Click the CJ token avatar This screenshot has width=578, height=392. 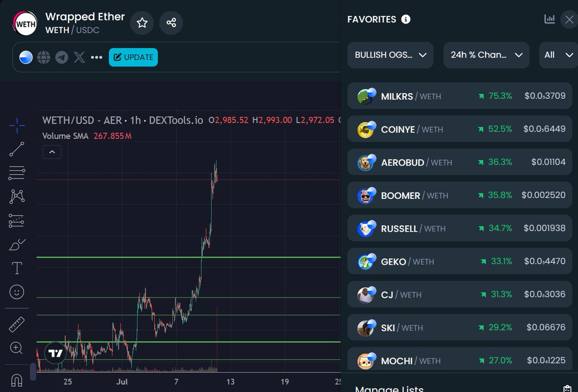click(366, 295)
